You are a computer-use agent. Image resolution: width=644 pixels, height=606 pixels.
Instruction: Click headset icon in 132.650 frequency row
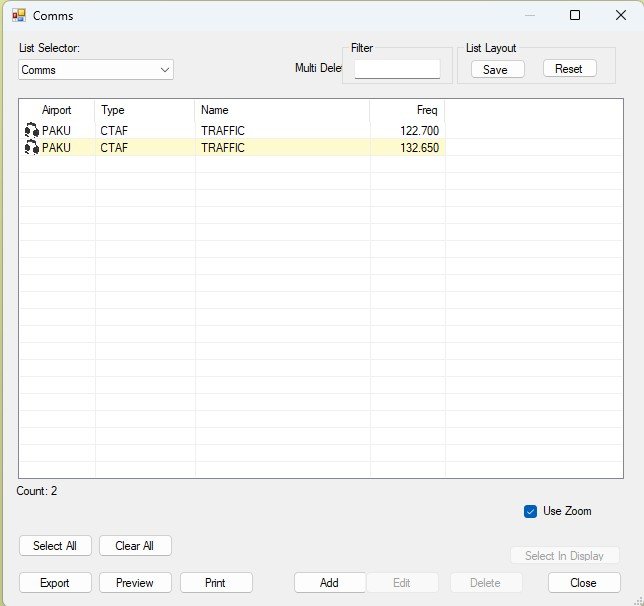(31, 147)
